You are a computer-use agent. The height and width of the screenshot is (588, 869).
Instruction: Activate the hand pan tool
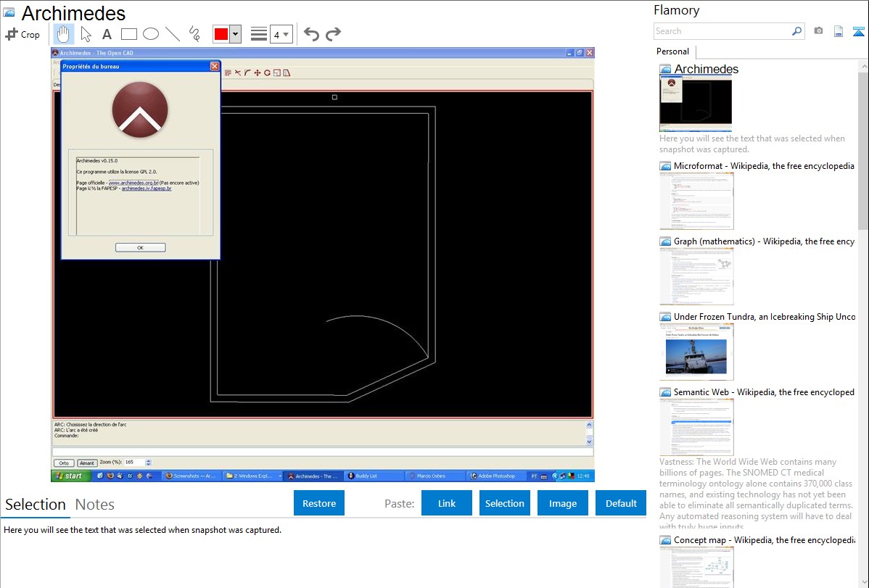click(x=64, y=34)
